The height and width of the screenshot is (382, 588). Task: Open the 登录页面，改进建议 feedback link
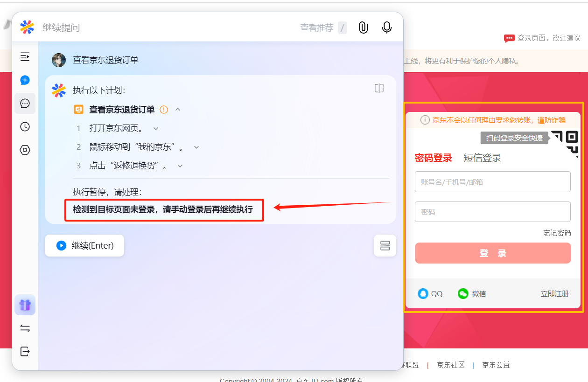pos(549,38)
